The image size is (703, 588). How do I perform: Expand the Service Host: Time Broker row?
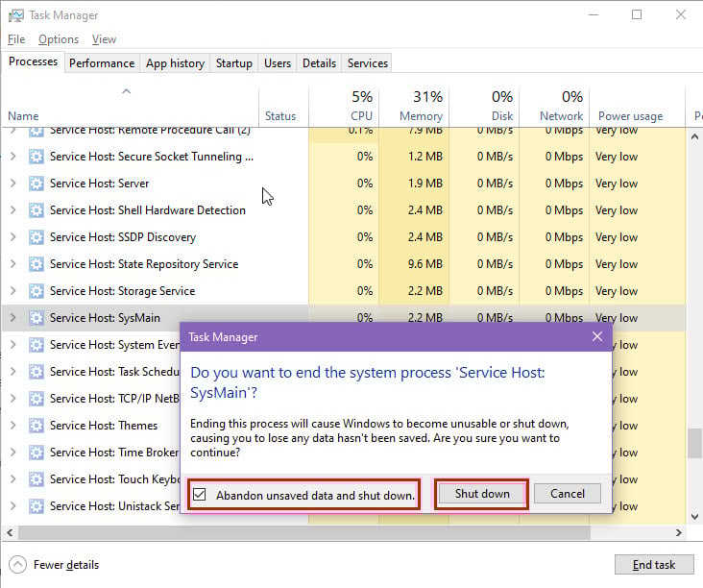coord(12,453)
